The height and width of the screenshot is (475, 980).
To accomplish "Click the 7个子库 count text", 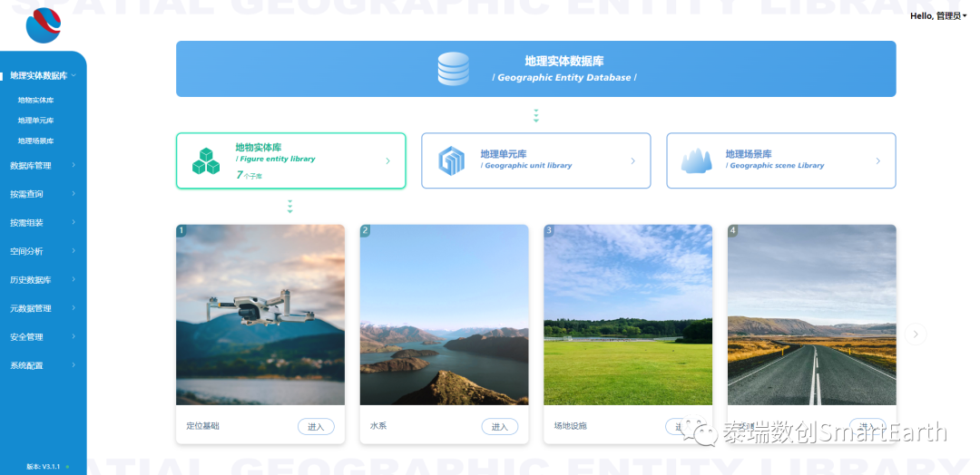I will tap(250, 175).
